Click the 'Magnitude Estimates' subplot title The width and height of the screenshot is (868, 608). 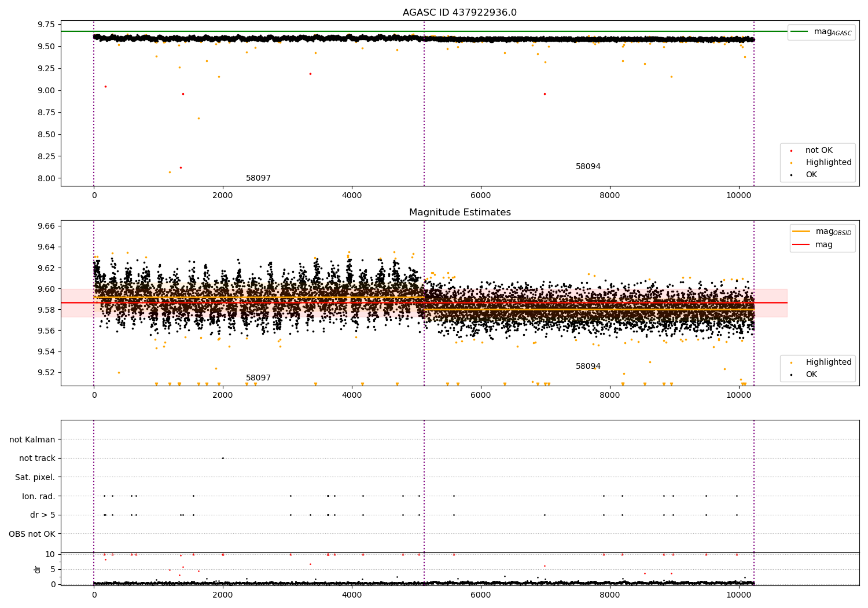coord(459,213)
